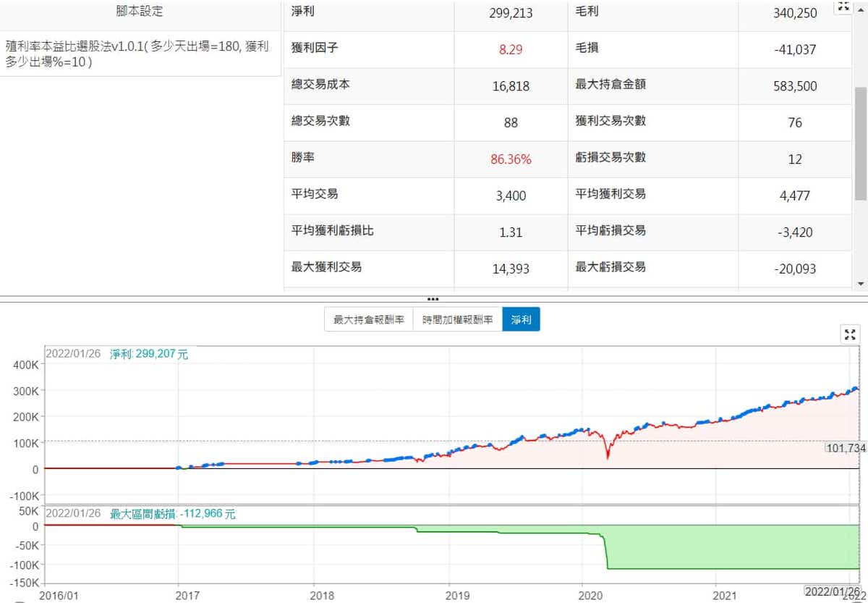
Task: Click the 最大區間虧損 legend label
Action: (x=172, y=515)
